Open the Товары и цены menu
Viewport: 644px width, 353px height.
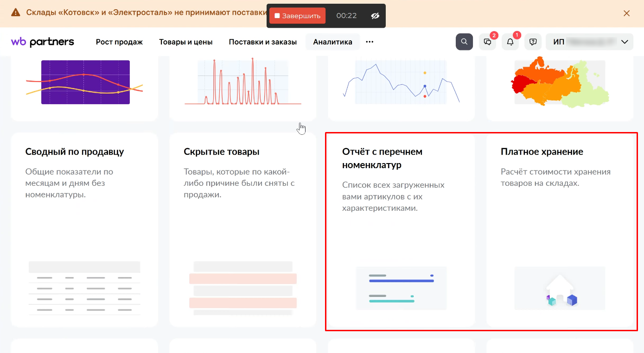pos(185,42)
